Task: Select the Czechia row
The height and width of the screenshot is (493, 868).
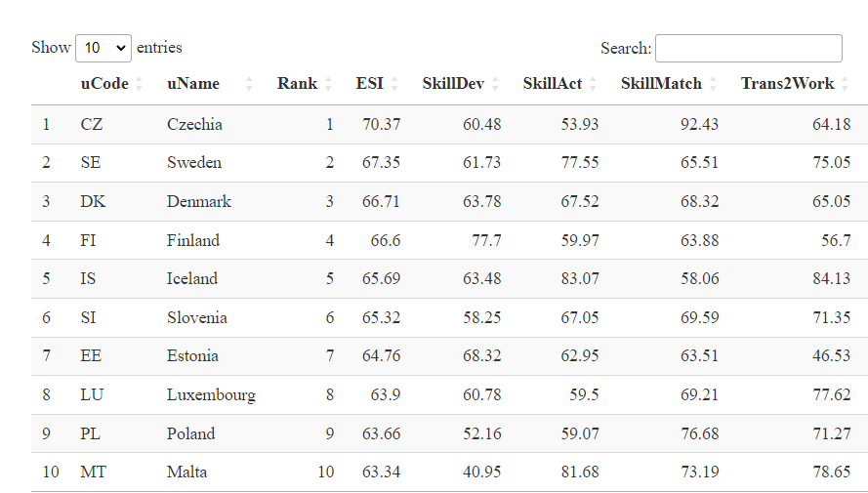Action: 449,125
